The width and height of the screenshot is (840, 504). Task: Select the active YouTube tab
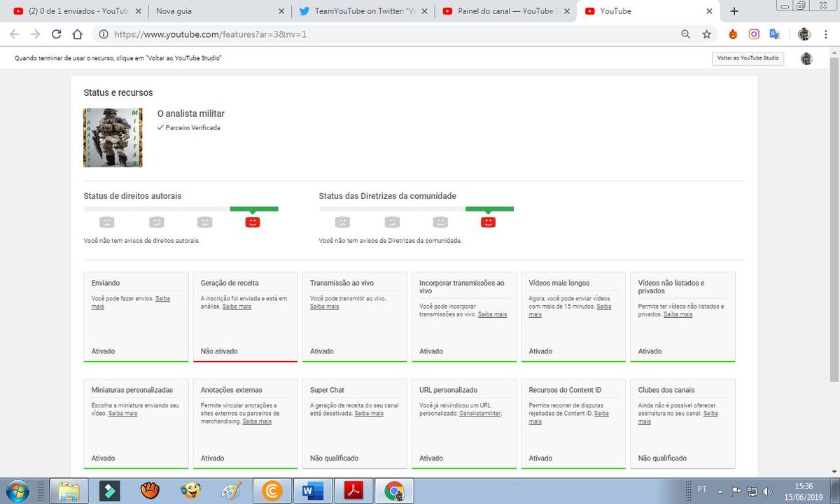point(647,11)
